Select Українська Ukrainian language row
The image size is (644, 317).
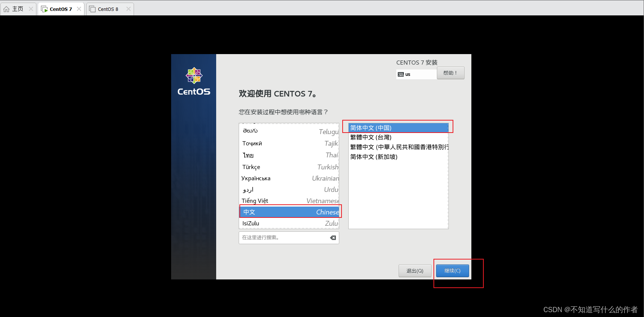[x=289, y=178]
